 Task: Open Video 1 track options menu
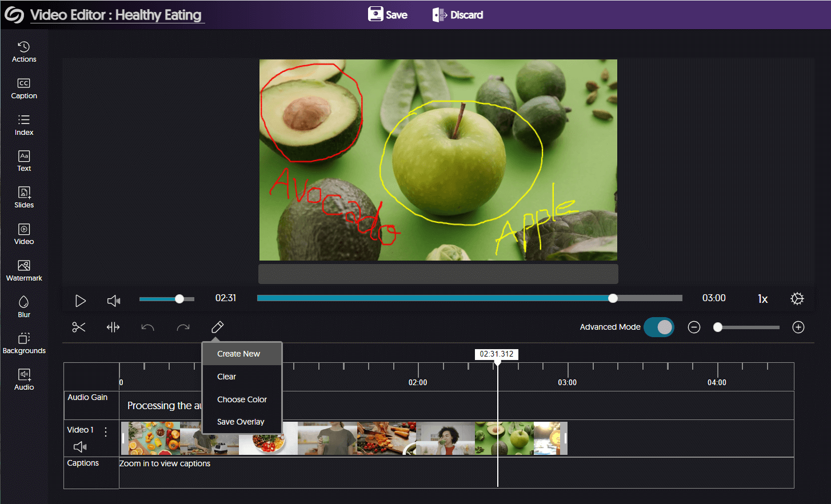106,431
